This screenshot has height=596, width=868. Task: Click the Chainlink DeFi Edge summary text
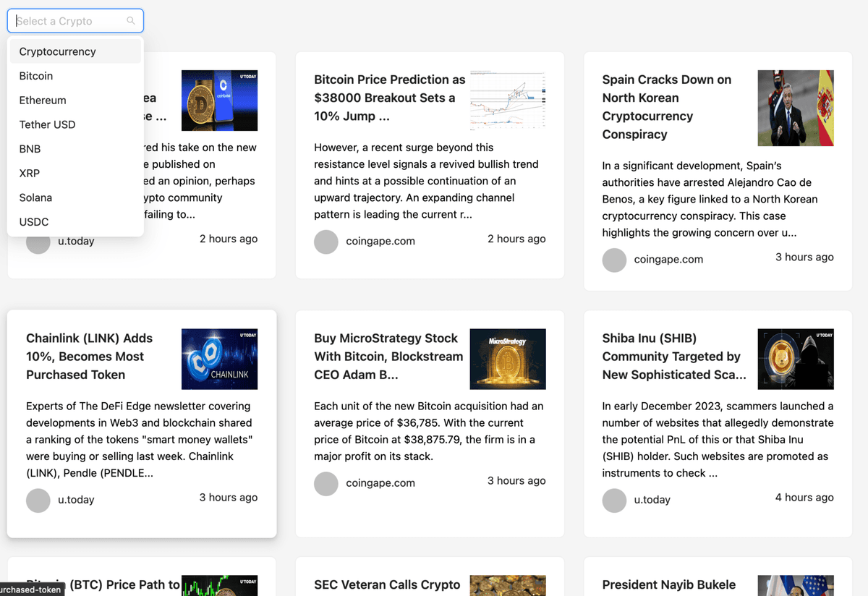(140, 440)
